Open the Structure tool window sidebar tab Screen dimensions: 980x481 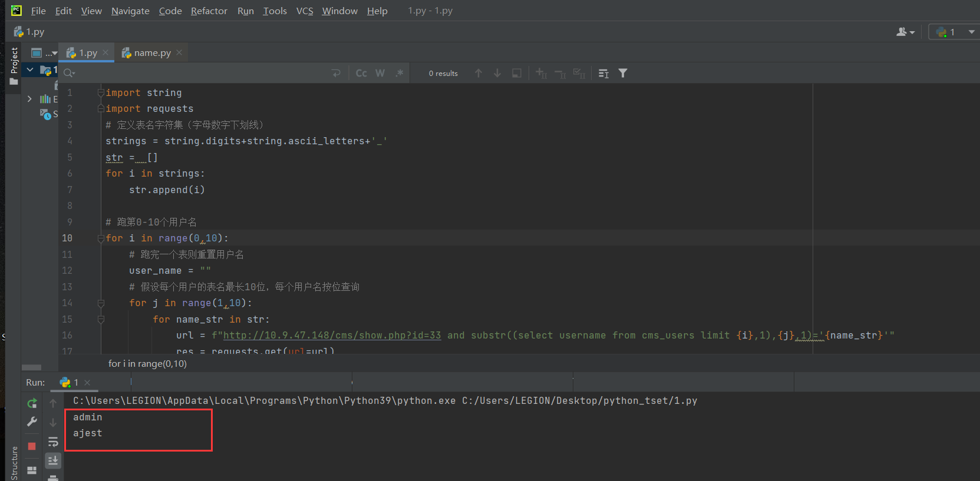tap(14, 463)
